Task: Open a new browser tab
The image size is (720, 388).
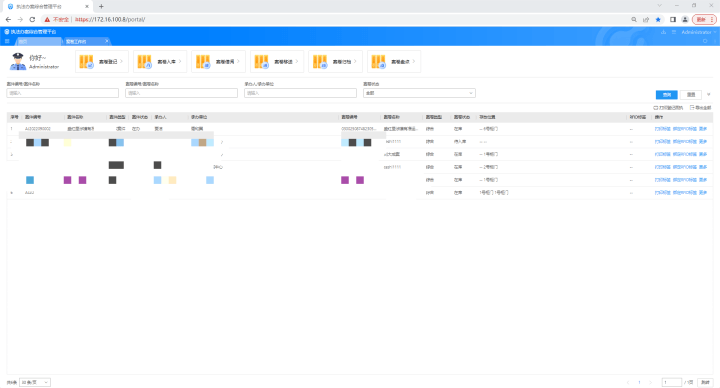Action: pyautogui.click(x=101, y=6)
